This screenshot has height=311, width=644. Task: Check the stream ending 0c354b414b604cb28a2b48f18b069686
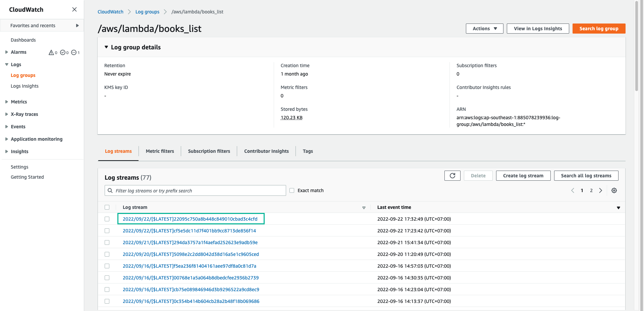coord(107,301)
